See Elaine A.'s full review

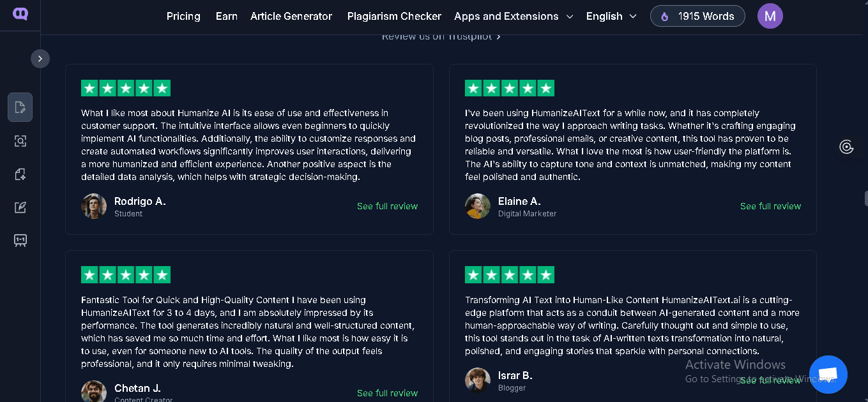pos(770,206)
